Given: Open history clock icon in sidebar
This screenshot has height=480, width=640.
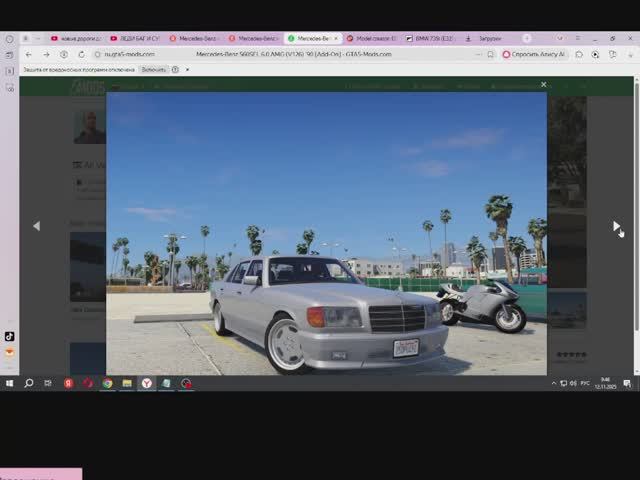Looking at the screenshot, I should [x=9, y=39].
